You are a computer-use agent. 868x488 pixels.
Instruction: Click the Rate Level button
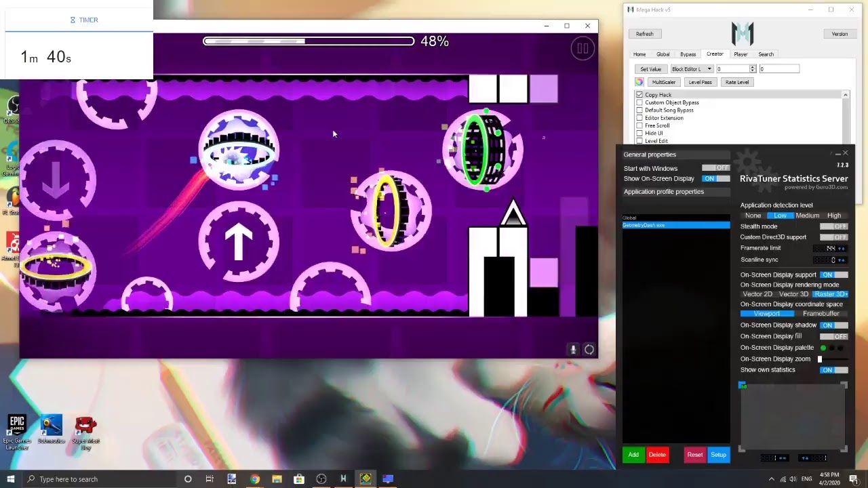point(736,82)
